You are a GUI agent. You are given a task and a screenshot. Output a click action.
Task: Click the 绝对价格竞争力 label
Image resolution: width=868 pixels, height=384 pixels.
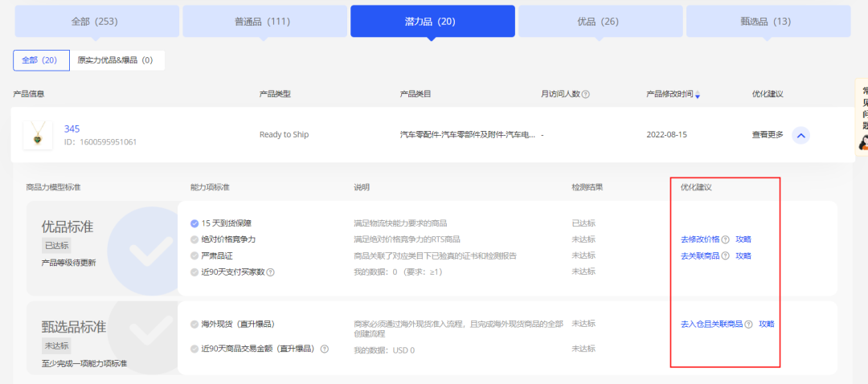point(228,239)
